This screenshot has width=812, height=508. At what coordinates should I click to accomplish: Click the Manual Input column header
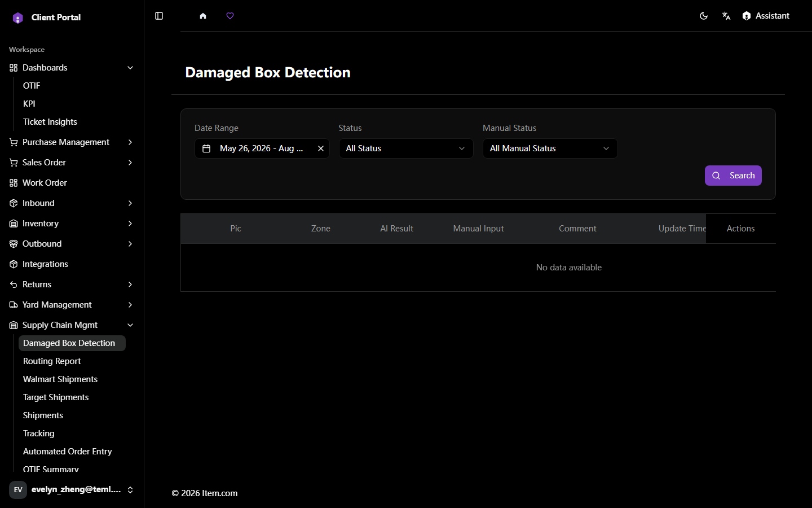[478, 229]
